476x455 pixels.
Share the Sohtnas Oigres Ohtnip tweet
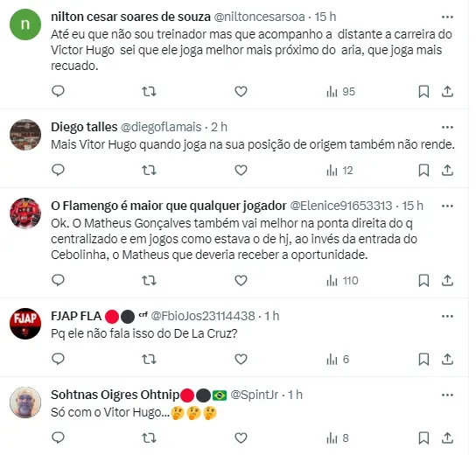[447, 438]
